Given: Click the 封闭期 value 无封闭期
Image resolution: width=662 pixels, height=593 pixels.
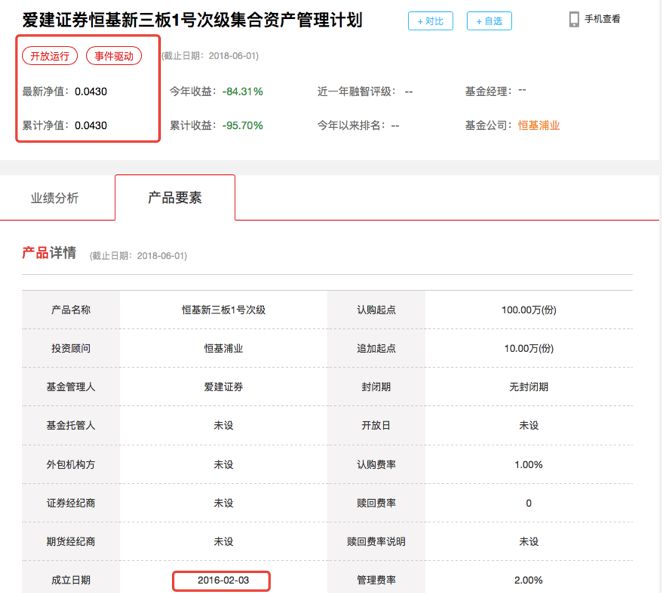Looking at the screenshot, I should point(529,387).
